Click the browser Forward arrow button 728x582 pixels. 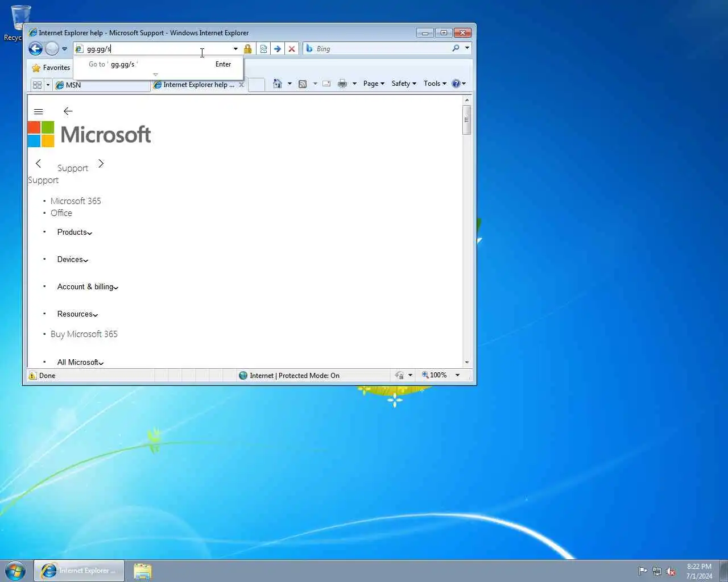coord(52,49)
